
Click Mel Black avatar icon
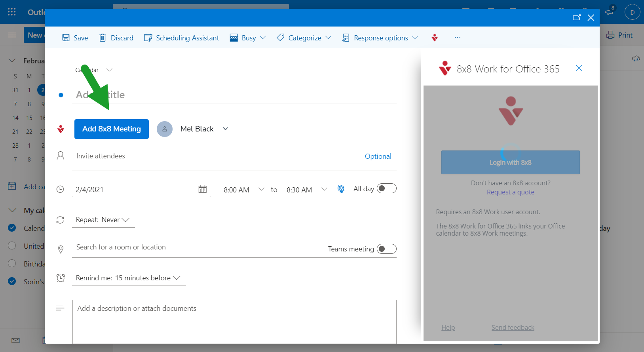click(165, 129)
